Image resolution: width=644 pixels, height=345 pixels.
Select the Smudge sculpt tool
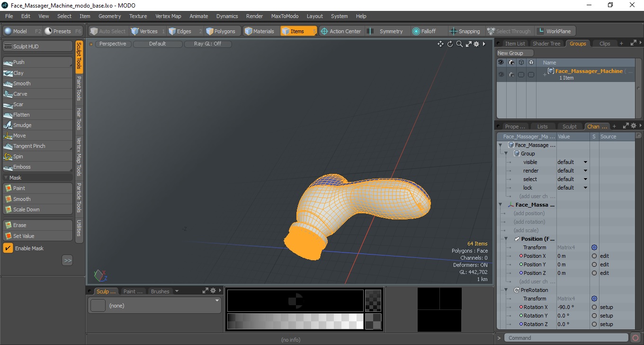37,125
